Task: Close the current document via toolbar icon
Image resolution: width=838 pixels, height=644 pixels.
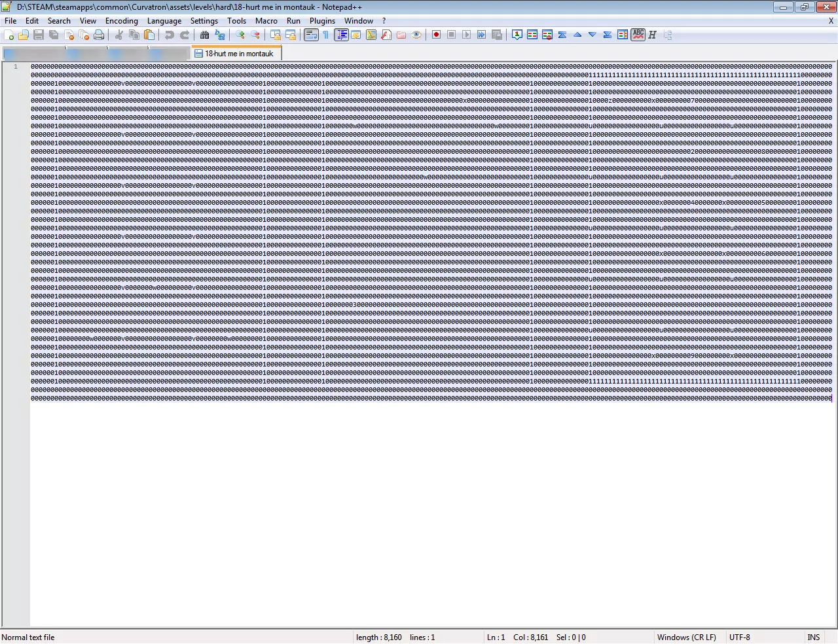Action: tap(69, 35)
